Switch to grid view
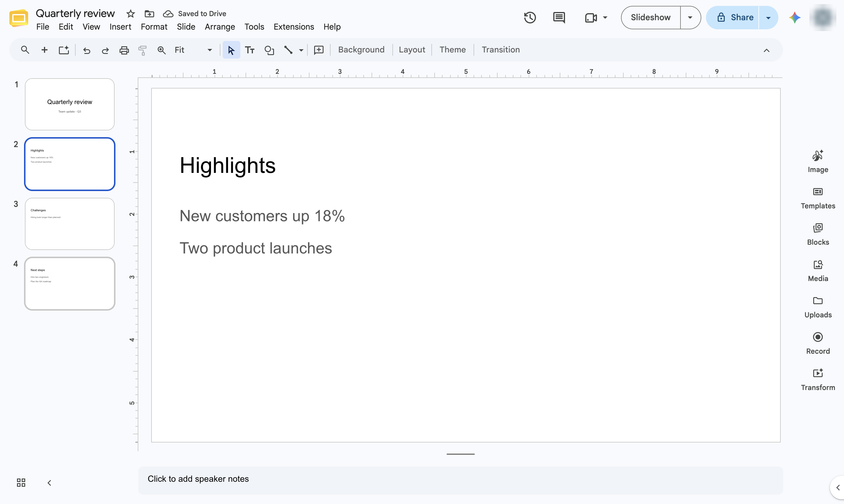 (21, 483)
